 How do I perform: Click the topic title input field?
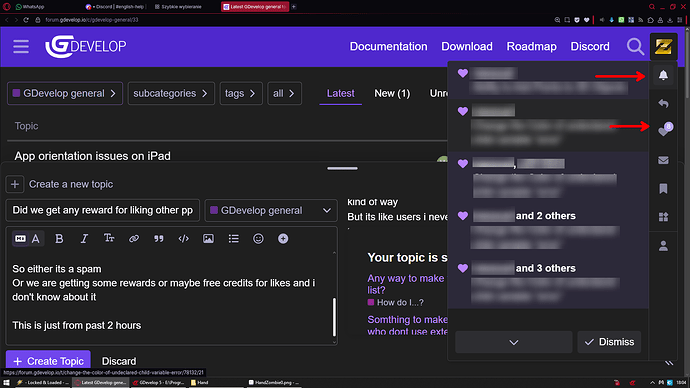(x=103, y=210)
